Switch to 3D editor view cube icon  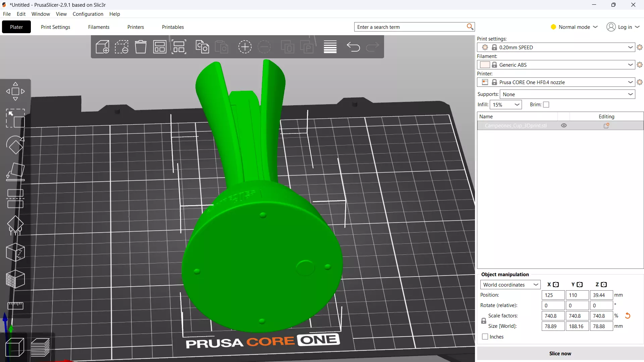15,347
